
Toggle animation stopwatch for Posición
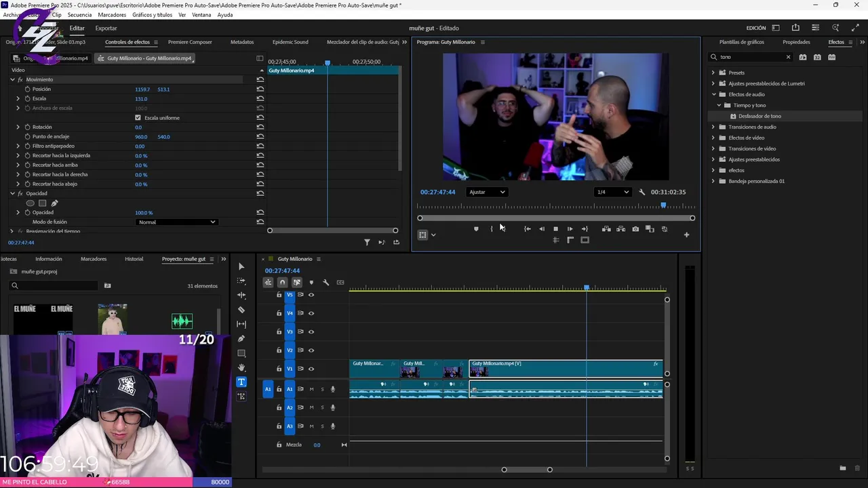point(28,89)
